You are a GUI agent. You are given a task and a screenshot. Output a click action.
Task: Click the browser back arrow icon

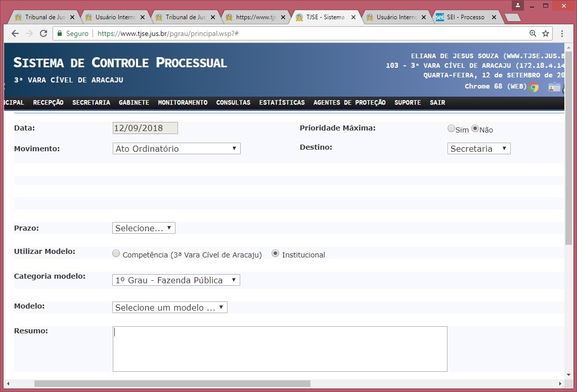15,33
